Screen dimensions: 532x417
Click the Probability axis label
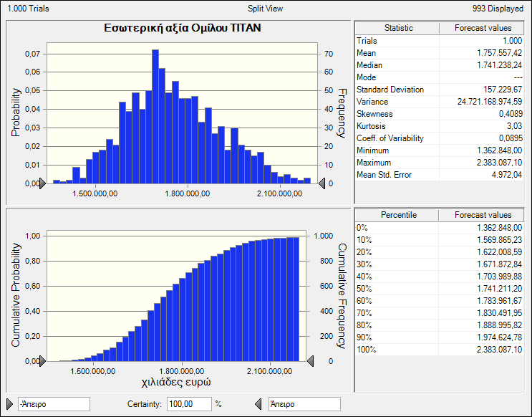pos(16,112)
